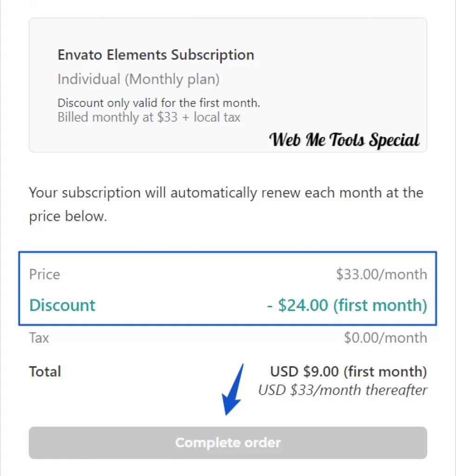Select the Tax row label
Screen dimensions: 456x476
click(39, 338)
